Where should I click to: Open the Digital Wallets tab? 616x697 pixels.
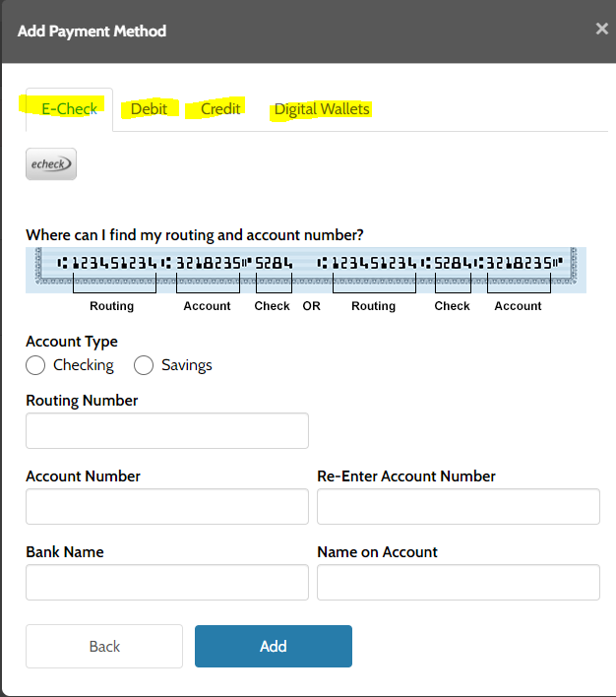pos(322,108)
